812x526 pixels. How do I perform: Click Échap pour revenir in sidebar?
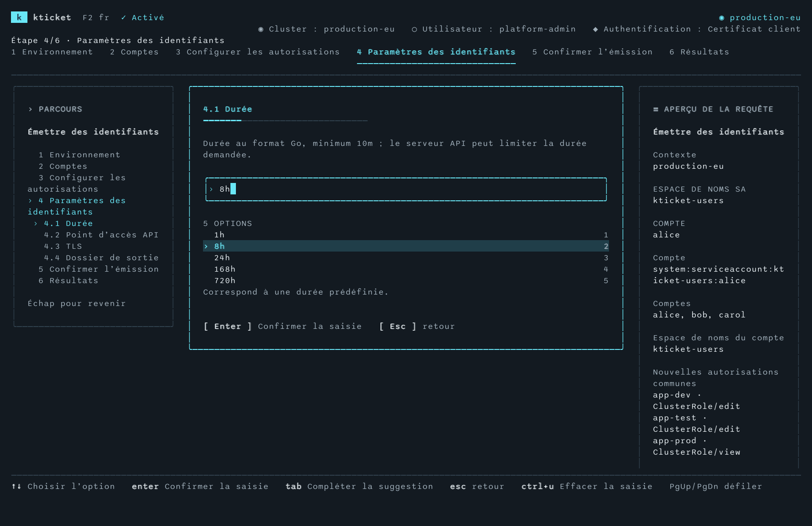pos(77,304)
